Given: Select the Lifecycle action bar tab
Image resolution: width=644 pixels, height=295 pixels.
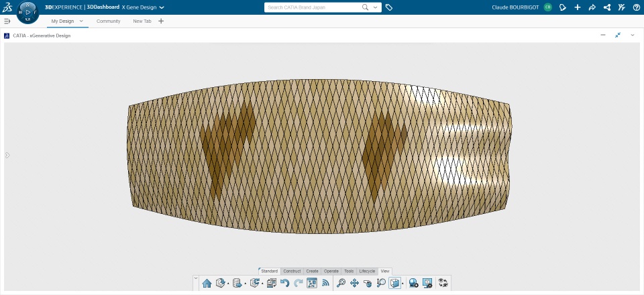Looking at the screenshot, I should tap(367, 272).
